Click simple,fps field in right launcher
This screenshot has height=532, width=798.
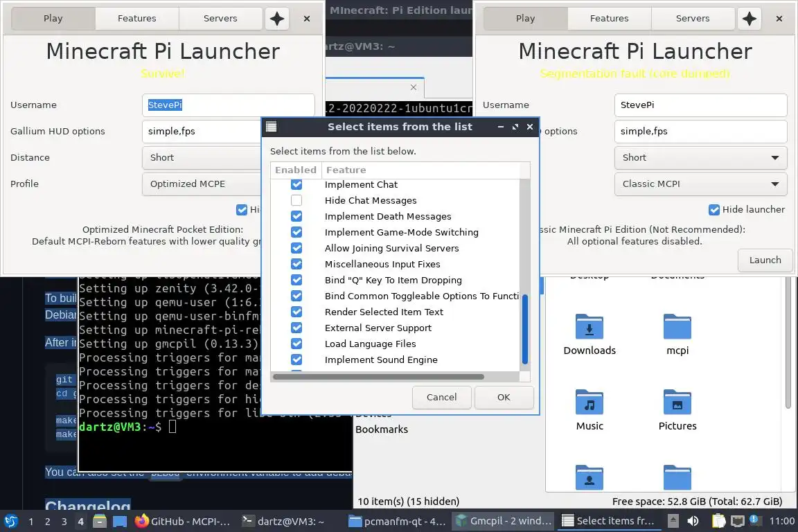[701, 132]
